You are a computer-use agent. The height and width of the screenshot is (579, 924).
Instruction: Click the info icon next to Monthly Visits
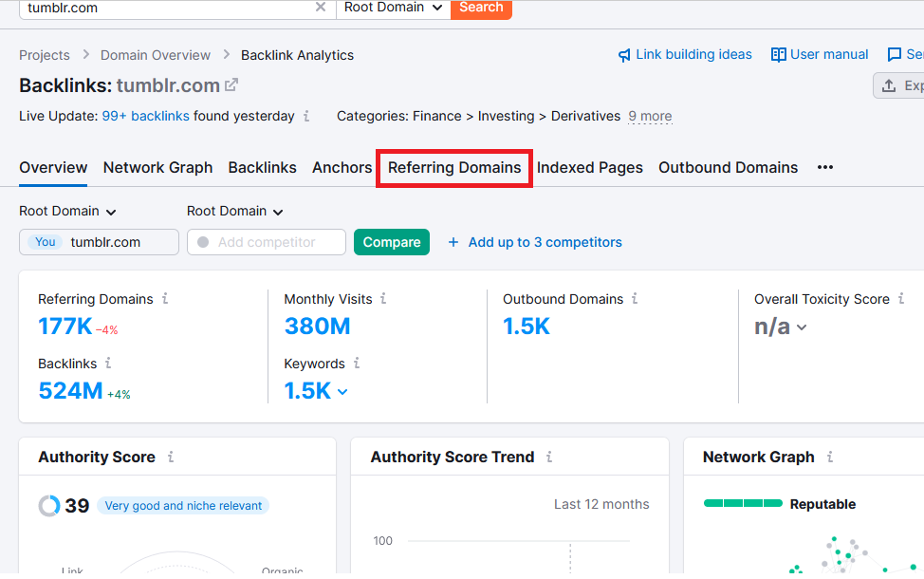pyautogui.click(x=383, y=299)
